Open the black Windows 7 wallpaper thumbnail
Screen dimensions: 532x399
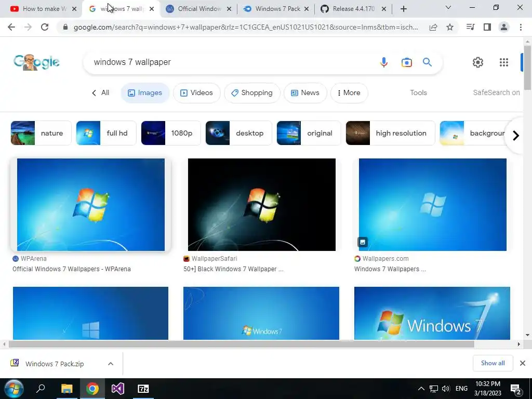(x=262, y=205)
